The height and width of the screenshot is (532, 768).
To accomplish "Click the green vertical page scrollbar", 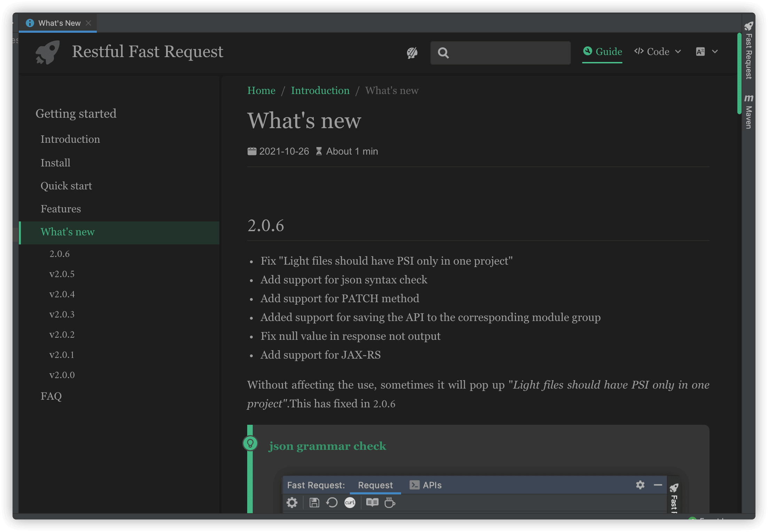I will [739, 73].
